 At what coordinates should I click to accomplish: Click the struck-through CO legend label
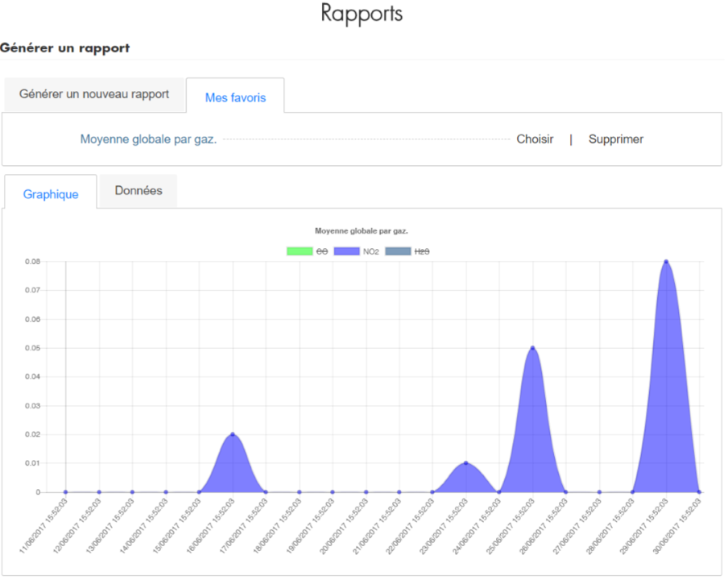pyautogui.click(x=322, y=251)
